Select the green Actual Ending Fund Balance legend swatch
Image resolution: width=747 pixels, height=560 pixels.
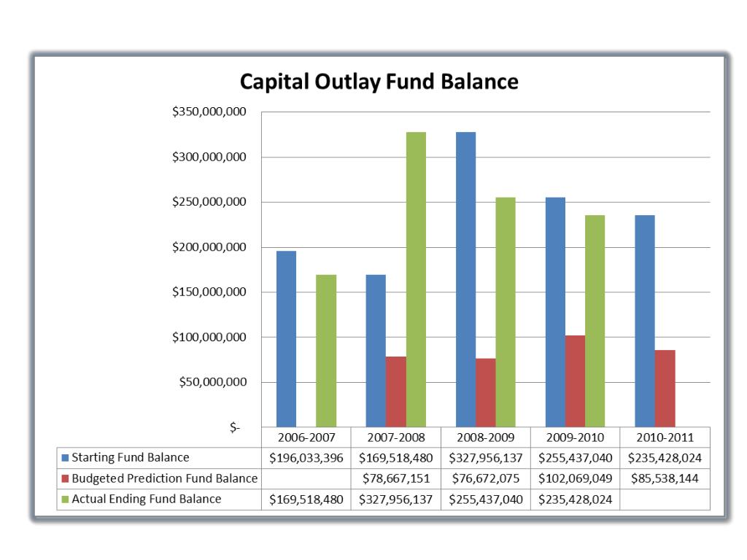(65, 499)
